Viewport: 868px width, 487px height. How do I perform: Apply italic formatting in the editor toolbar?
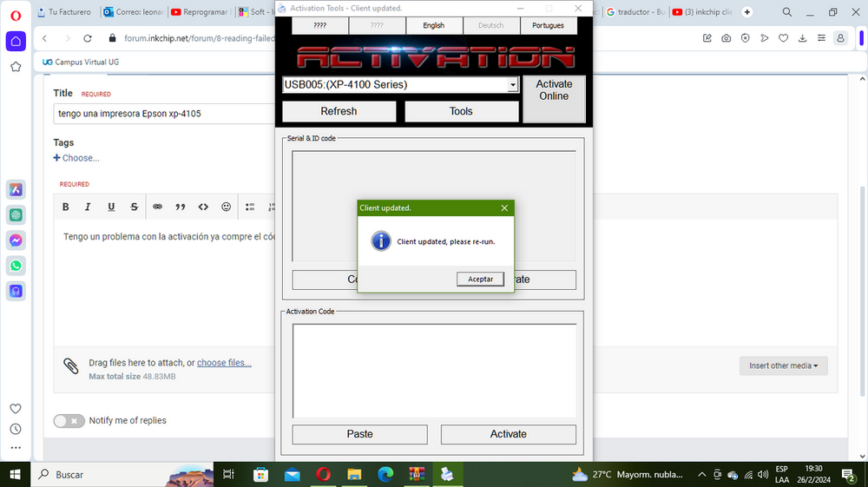[88, 207]
